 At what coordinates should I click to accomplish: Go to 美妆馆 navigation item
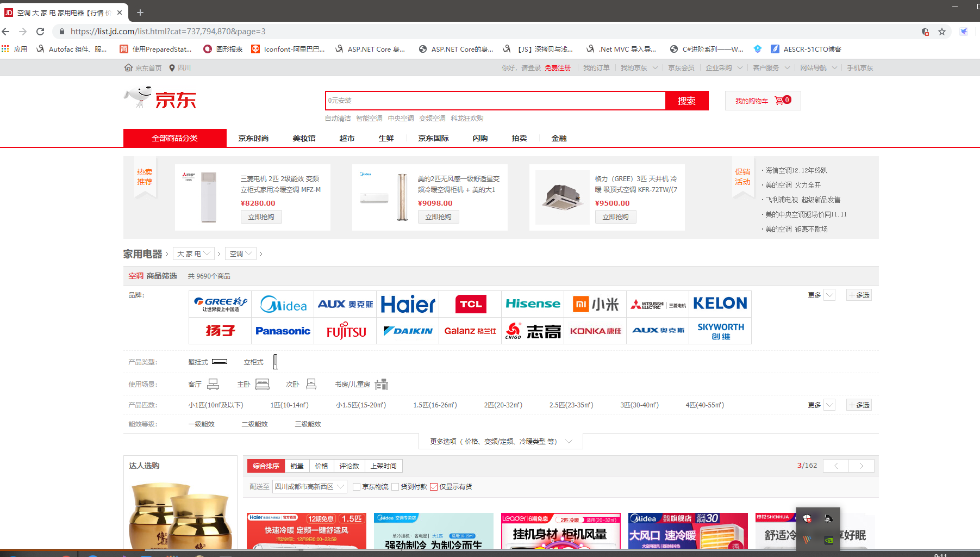click(304, 138)
